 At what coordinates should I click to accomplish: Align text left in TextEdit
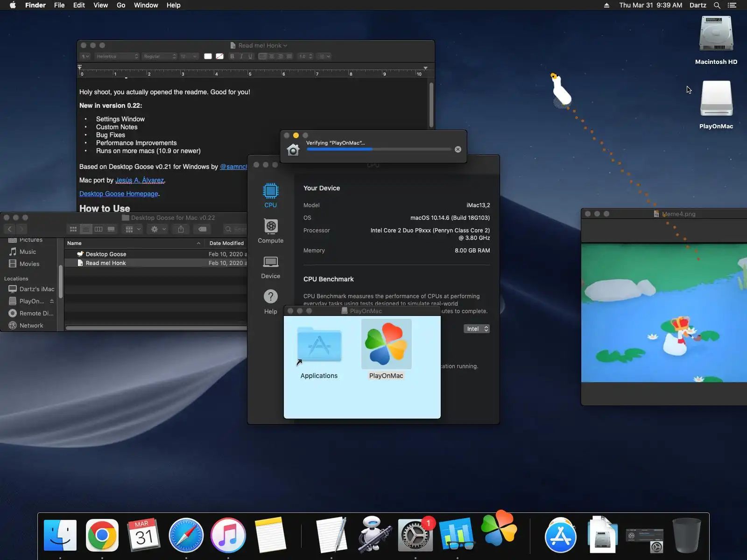click(x=262, y=56)
